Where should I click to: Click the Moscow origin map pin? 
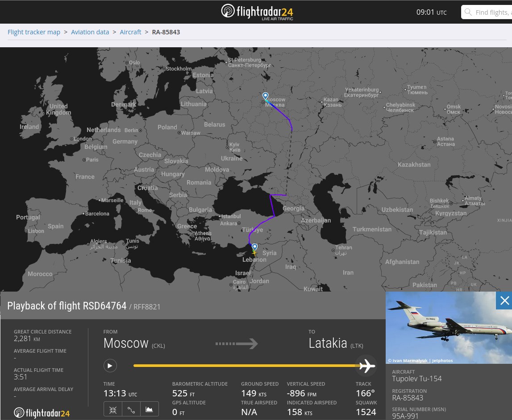pos(266,96)
